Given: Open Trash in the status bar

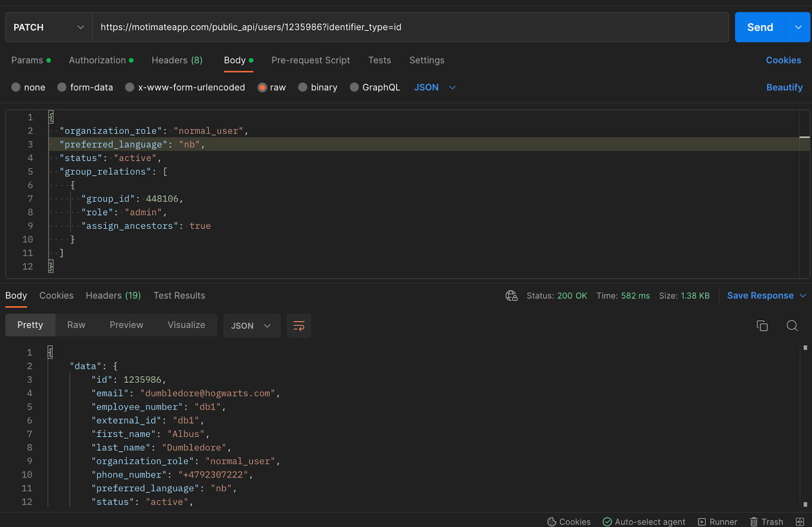Looking at the screenshot, I should [766, 521].
